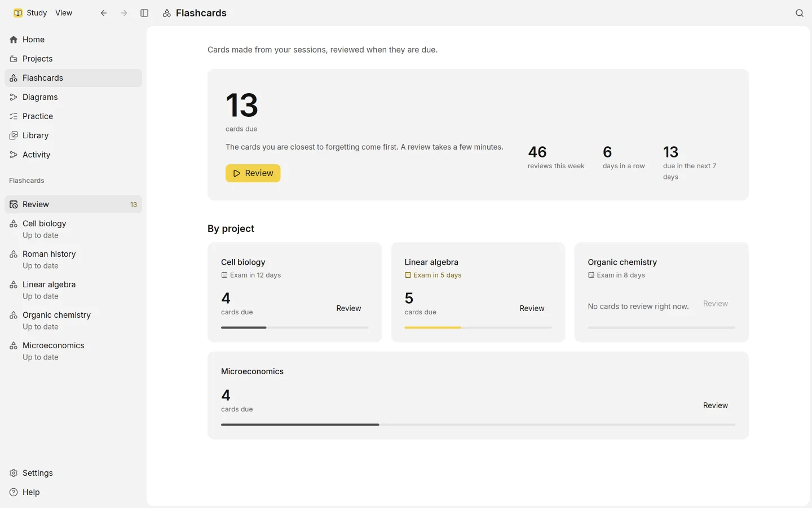The height and width of the screenshot is (508, 812).
Task: Click the Projects folder icon
Action: (14, 59)
